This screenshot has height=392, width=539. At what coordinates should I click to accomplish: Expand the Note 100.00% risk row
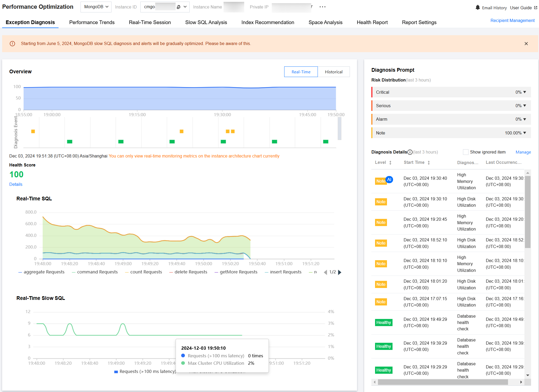coord(524,133)
